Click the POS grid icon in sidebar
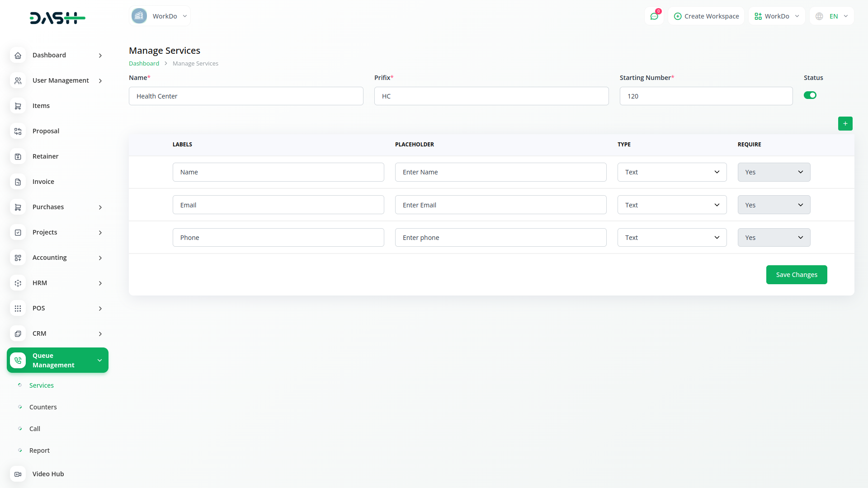The height and width of the screenshot is (488, 868). pyautogui.click(x=18, y=308)
